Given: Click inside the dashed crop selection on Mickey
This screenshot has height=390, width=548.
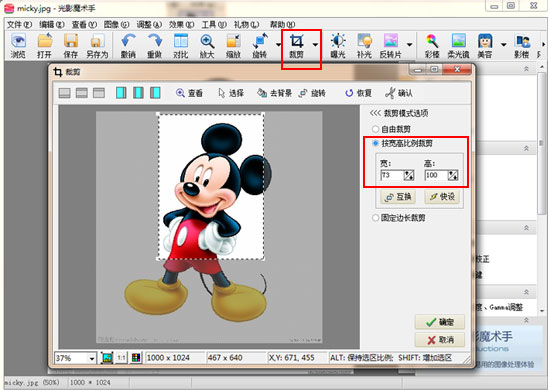Looking at the screenshot, I should [x=210, y=187].
